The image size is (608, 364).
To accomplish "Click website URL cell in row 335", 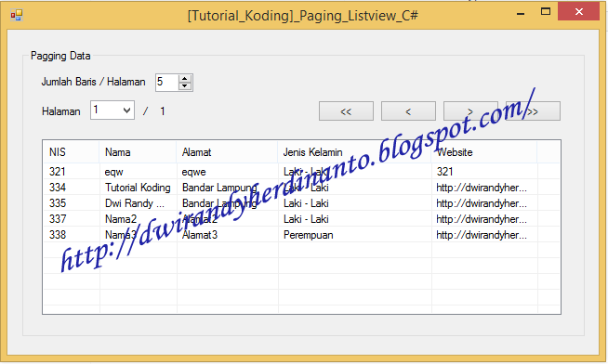I will (x=482, y=203).
